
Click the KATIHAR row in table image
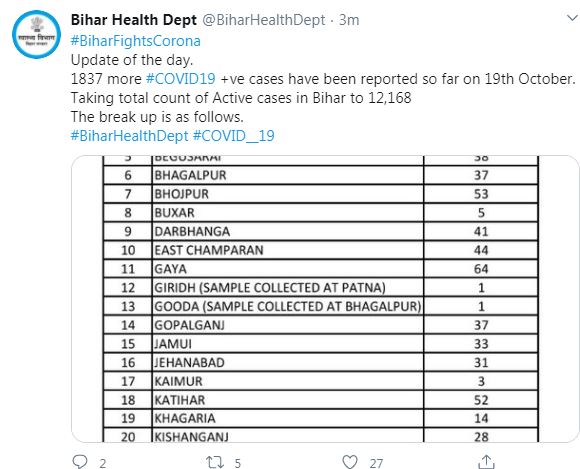click(x=321, y=399)
